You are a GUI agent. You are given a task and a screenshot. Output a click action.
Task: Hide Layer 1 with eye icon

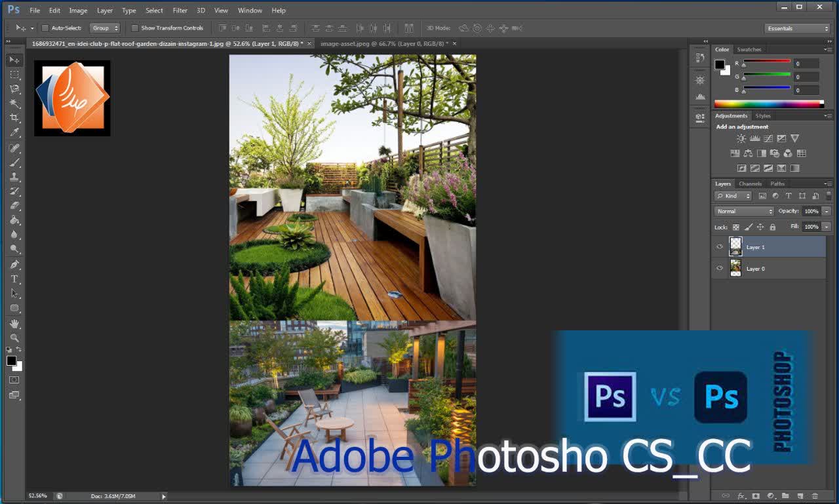pyautogui.click(x=720, y=247)
